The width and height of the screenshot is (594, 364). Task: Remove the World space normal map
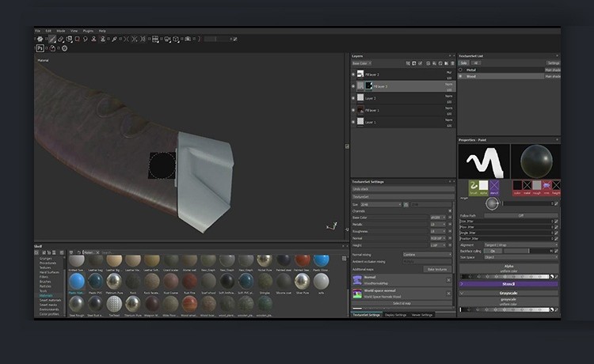tap(448, 294)
